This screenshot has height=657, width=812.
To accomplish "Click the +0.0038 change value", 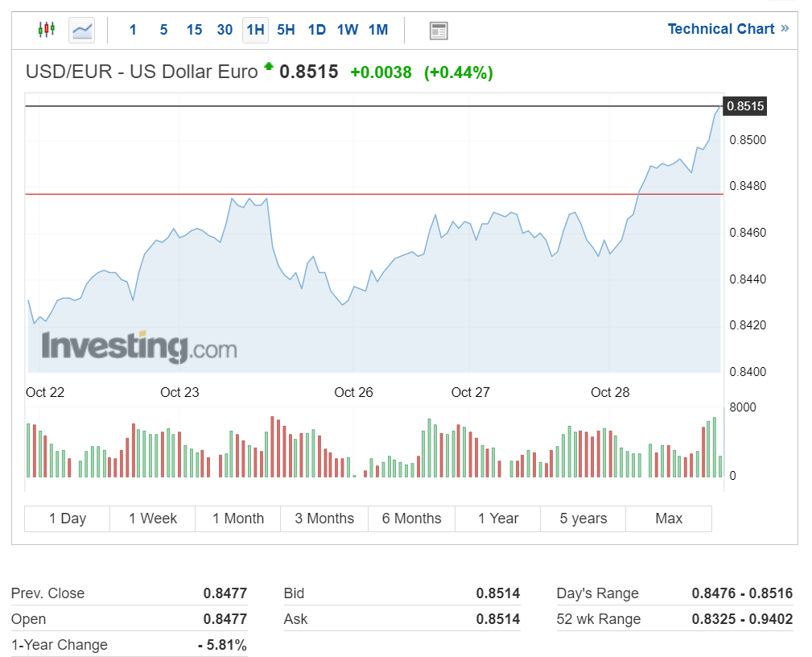I will tap(381, 72).
